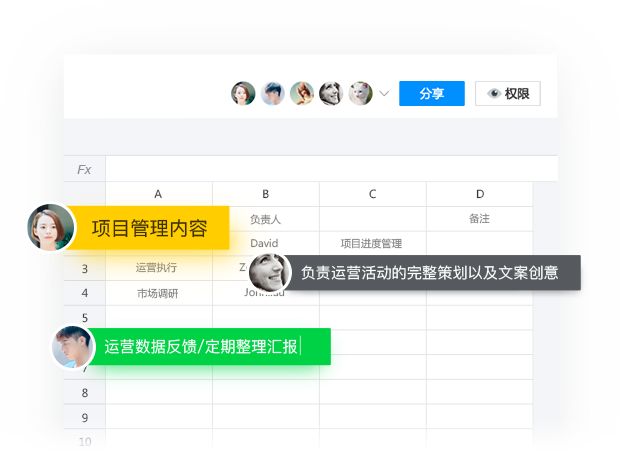The width and height of the screenshot is (620, 470).
Task: Select column C header
Action: 373,194
